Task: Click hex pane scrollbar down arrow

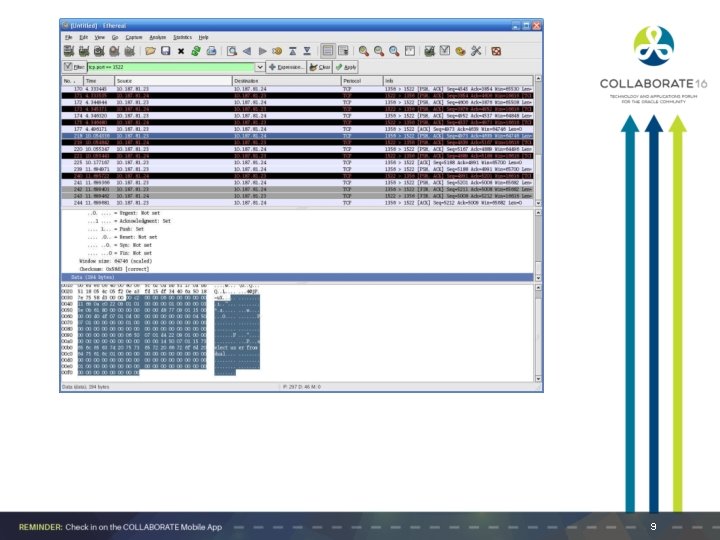Action: [538, 379]
